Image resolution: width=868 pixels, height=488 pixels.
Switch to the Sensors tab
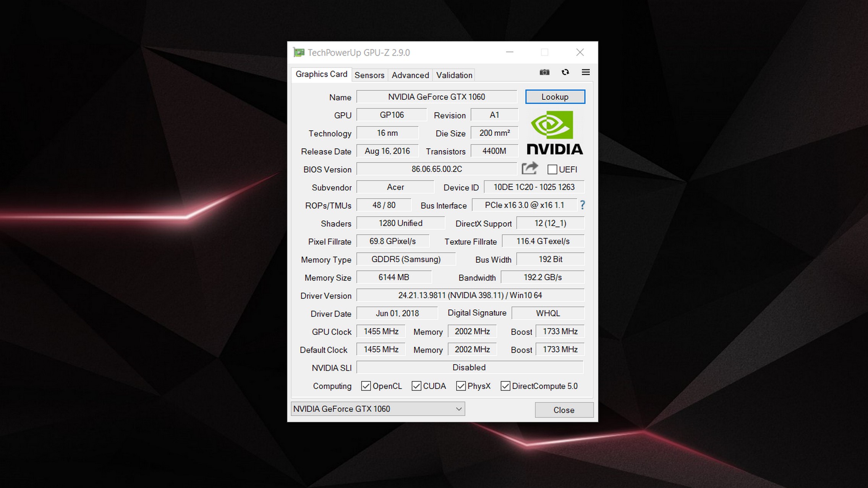[x=369, y=75]
